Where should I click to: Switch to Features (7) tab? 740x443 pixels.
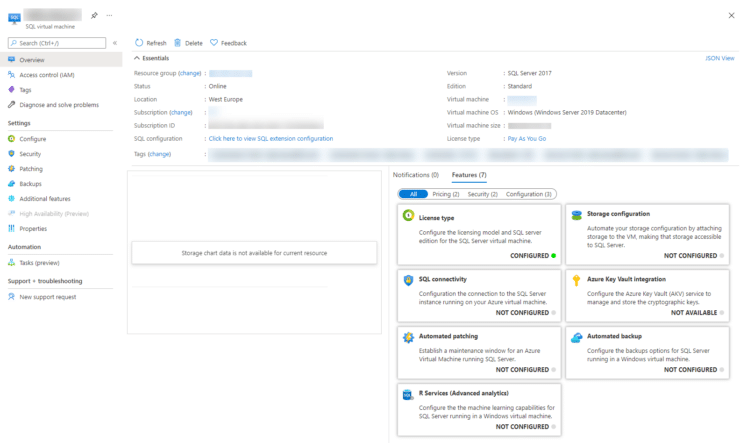(x=469, y=175)
